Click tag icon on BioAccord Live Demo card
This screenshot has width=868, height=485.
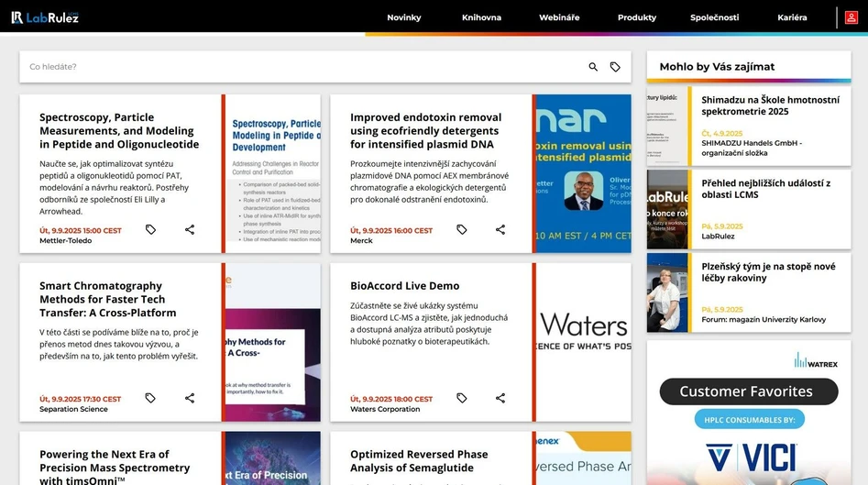(x=462, y=398)
